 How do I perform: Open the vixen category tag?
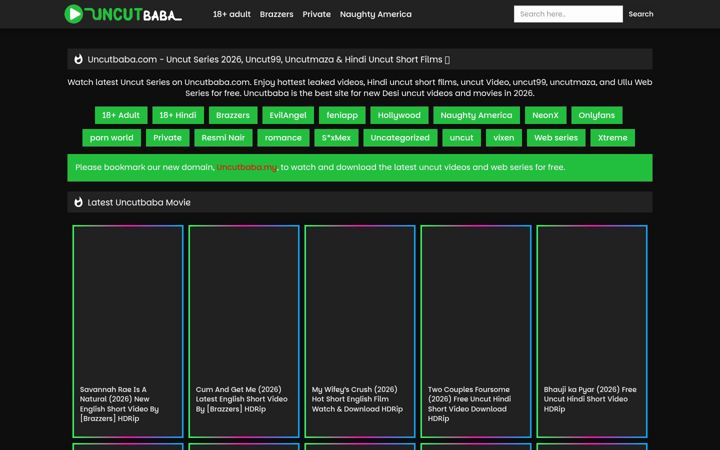point(504,138)
